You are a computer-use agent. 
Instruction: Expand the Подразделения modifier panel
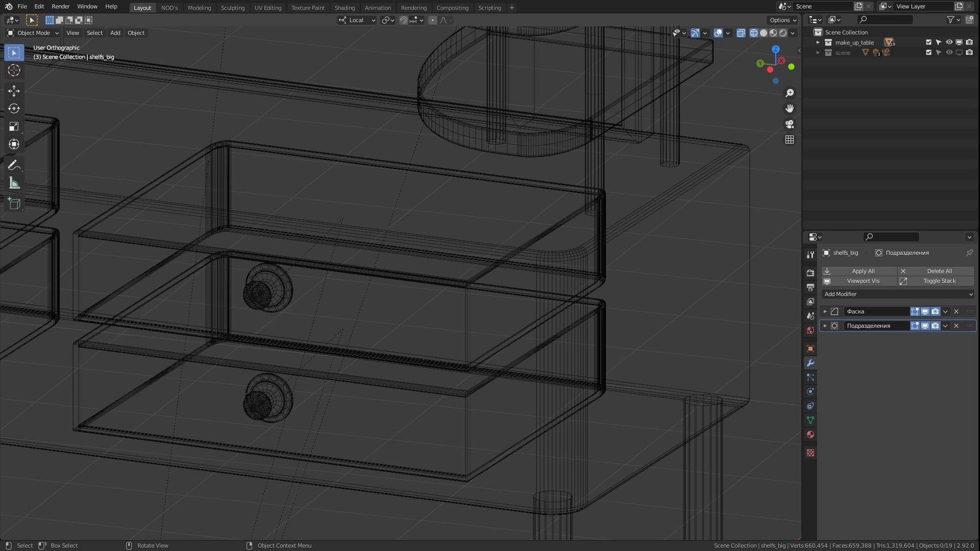point(825,326)
